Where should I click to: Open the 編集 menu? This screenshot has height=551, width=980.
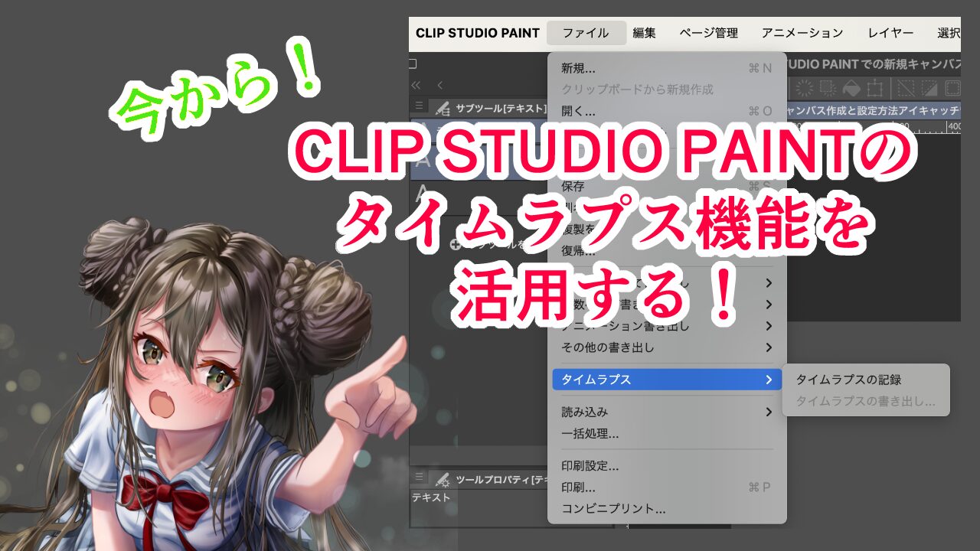tap(644, 33)
